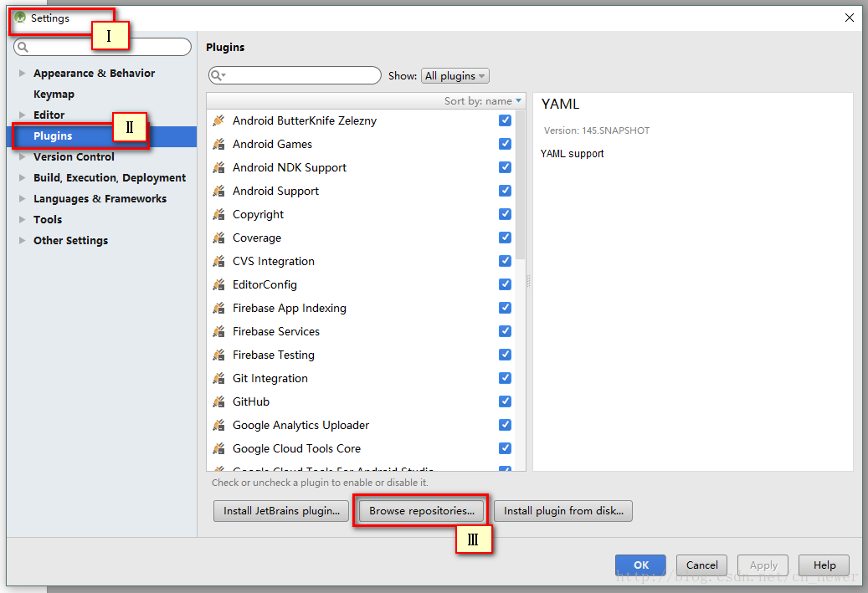Open Other Settings page
The width and height of the screenshot is (868, 593).
click(x=70, y=241)
